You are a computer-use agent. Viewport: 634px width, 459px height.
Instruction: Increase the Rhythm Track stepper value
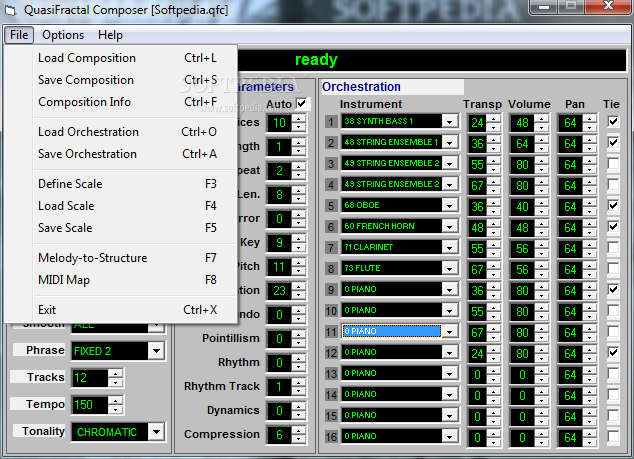tap(298, 383)
